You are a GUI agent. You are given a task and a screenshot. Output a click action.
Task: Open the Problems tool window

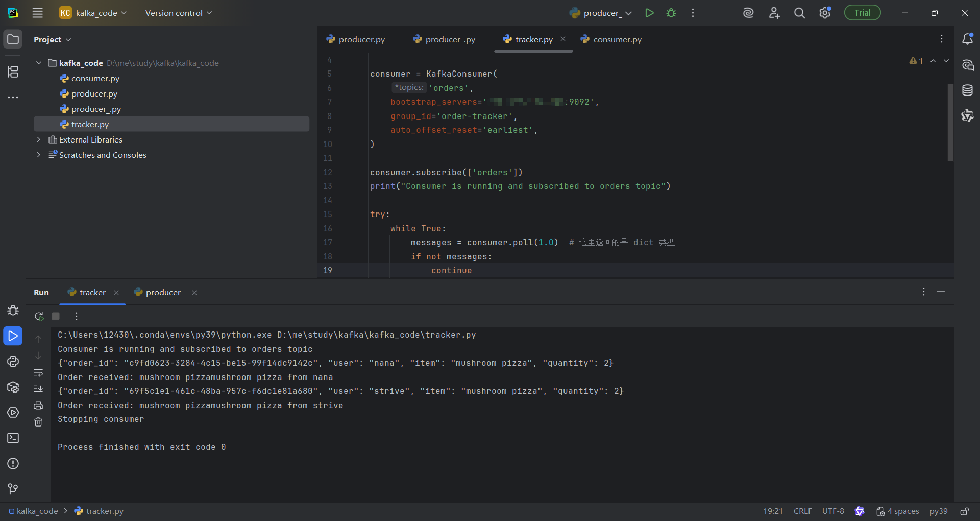13,464
